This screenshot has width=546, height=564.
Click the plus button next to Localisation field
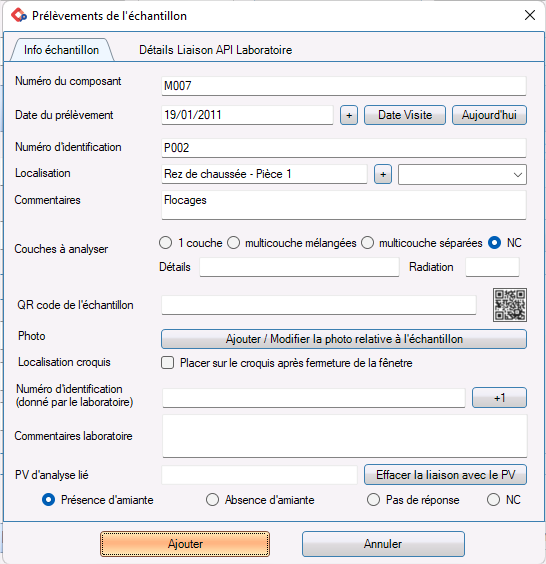click(383, 174)
